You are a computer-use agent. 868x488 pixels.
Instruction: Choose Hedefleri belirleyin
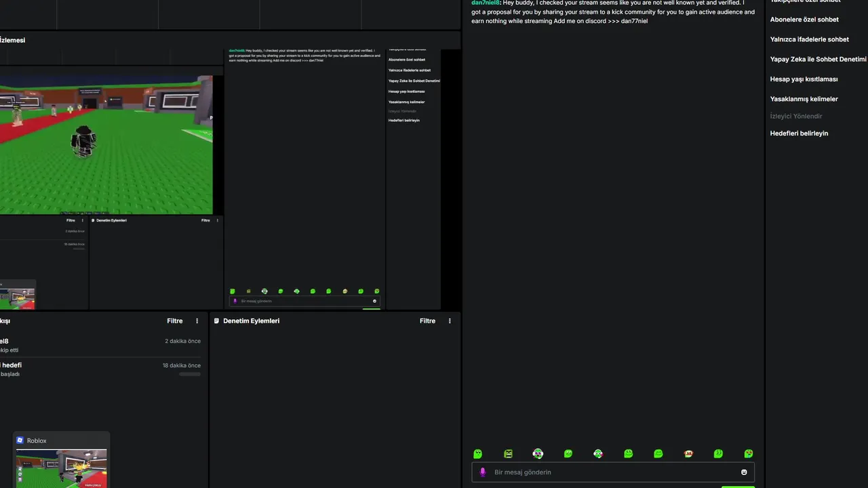[x=799, y=134]
